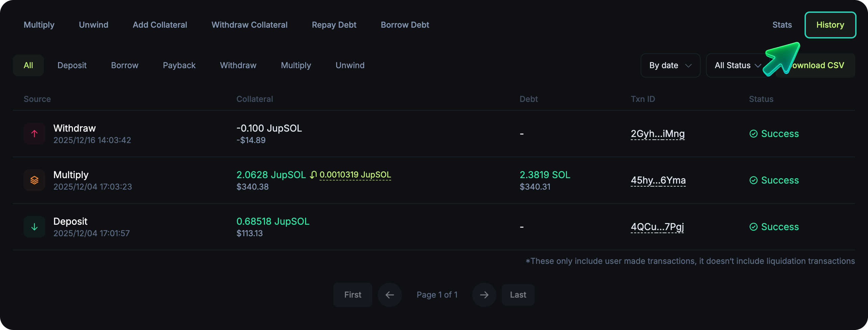Open the Withdraw Collateral tab
Image resolution: width=868 pixels, height=330 pixels.
tap(249, 25)
